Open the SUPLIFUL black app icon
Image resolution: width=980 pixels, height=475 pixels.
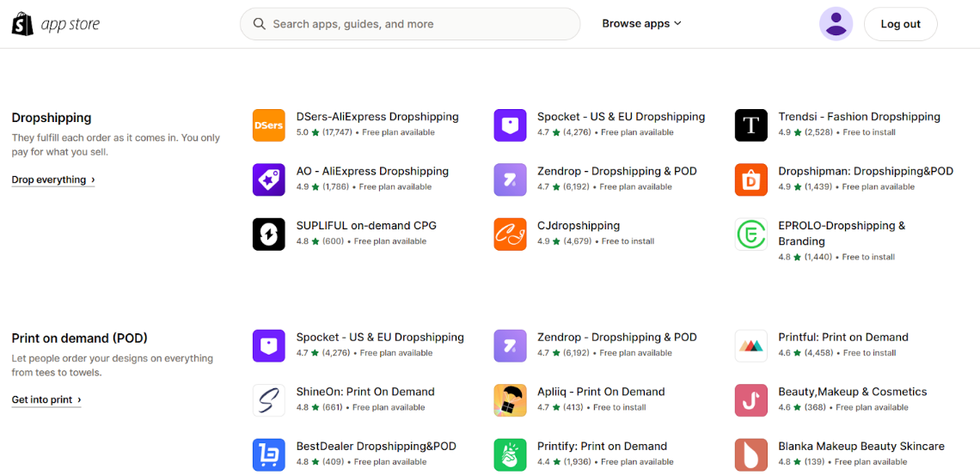269,234
